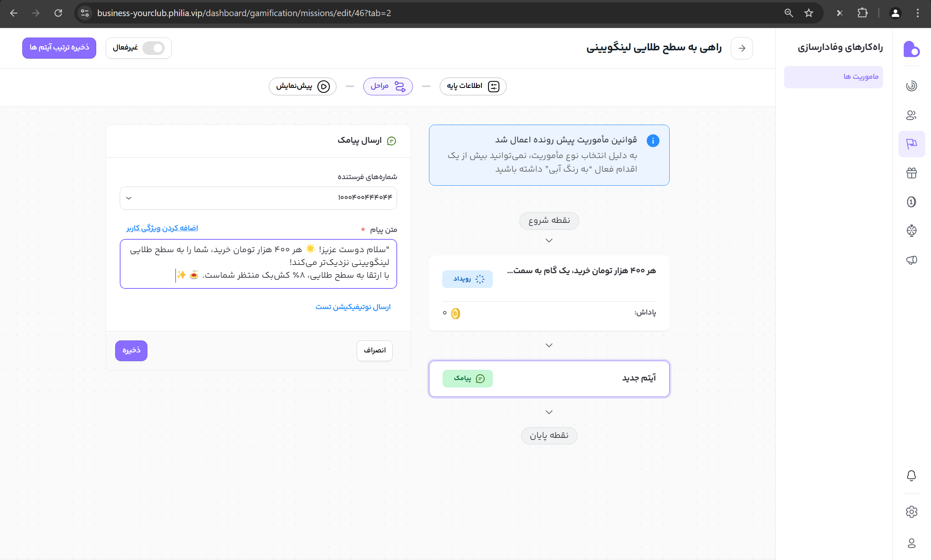The width and height of the screenshot is (931, 560).
Task: Open the user profile icon at sidebar bottom
Action: [911, 543]
